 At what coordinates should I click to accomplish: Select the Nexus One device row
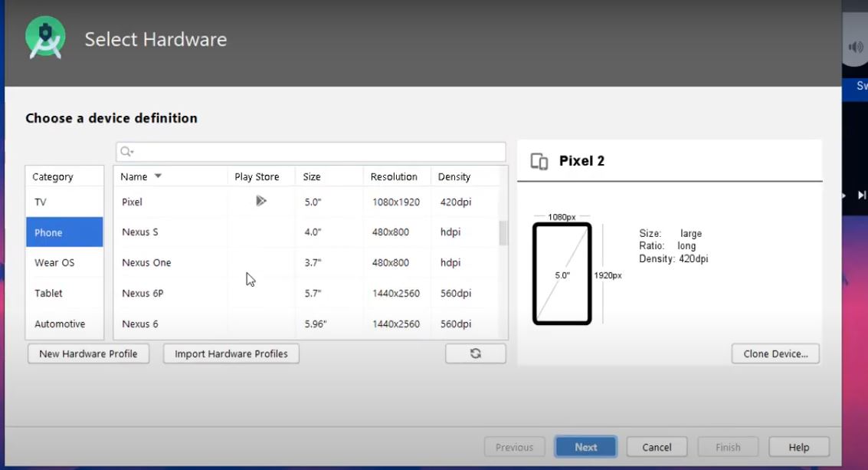[x=306, y=263]
